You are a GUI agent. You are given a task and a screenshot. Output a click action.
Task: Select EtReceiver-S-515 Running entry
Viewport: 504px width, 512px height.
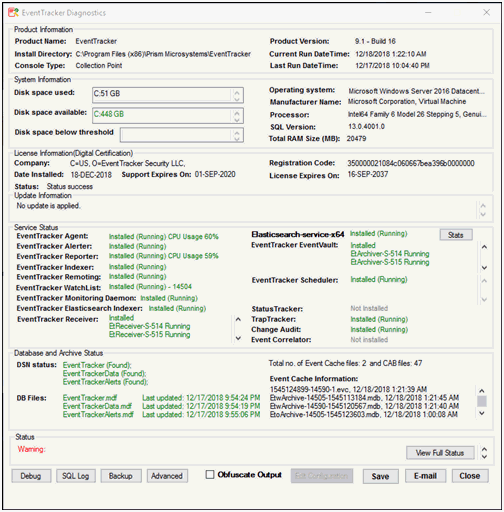[x=150, y=335]
